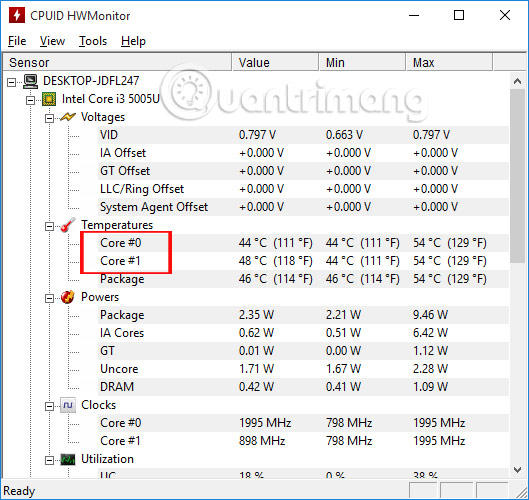This screenshot has width=529, height=500.
Task: Select Package under Temperatures
Action: (x=304, y=279)
